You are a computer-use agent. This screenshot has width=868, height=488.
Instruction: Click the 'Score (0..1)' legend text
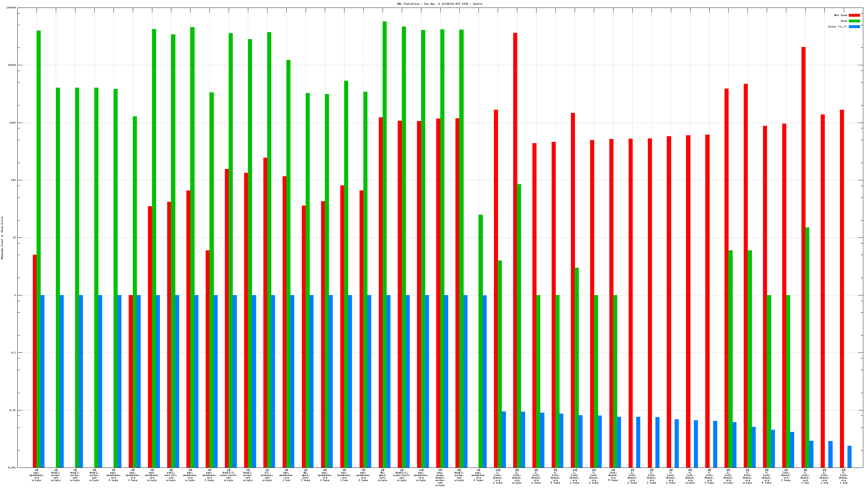(837, 26)
